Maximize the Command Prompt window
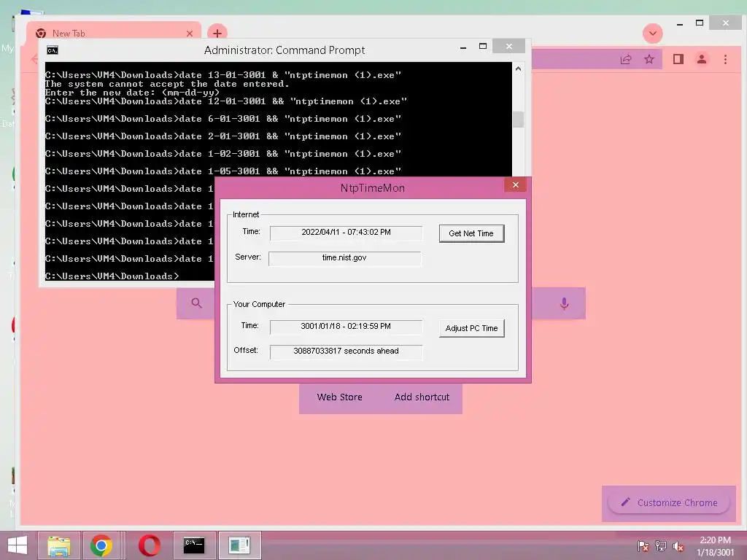This screenshot has width=747, height=560. coord(483,46)
